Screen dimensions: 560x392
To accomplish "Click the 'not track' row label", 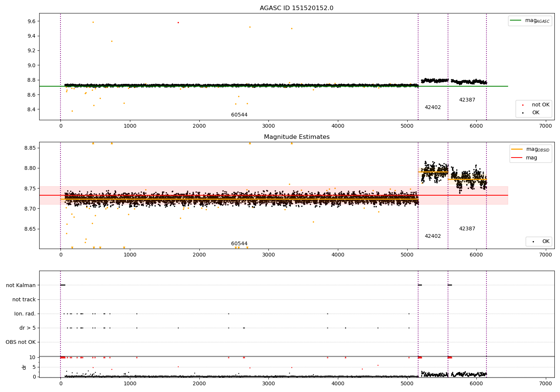I will click(x=24, y=299).
